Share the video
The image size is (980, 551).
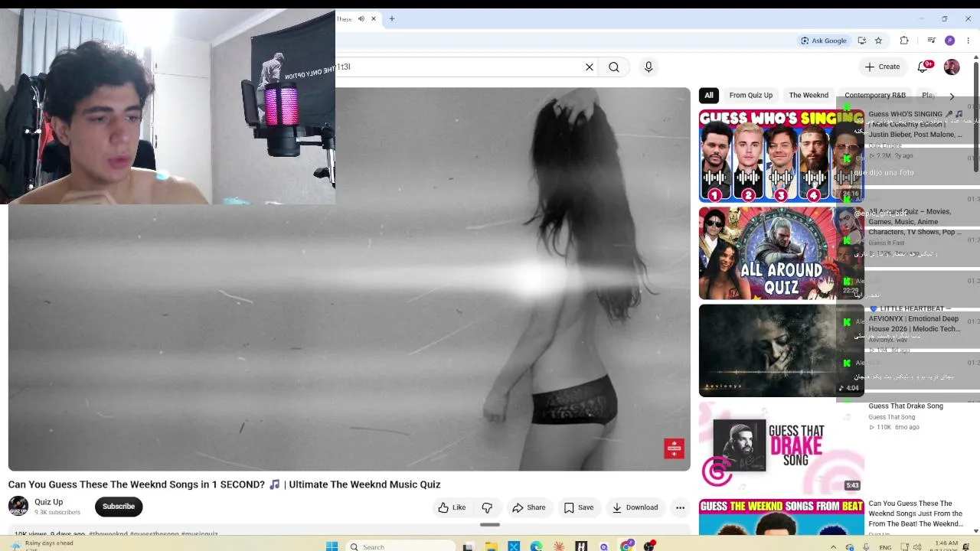[x=529, y=507]
